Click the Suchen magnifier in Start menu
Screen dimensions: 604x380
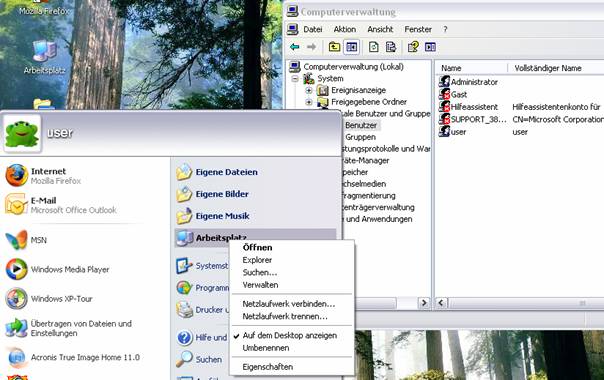184,359
